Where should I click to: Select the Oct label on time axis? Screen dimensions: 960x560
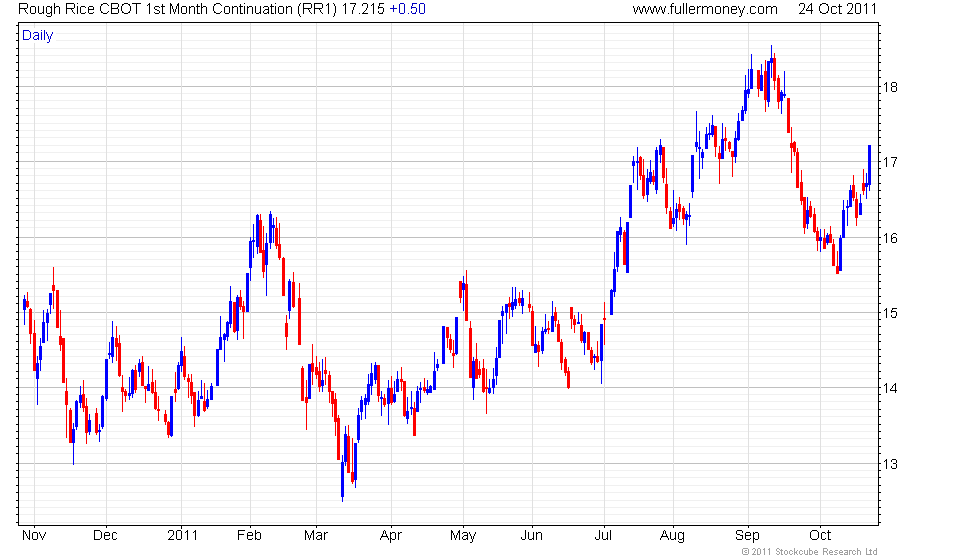[820, 536]
